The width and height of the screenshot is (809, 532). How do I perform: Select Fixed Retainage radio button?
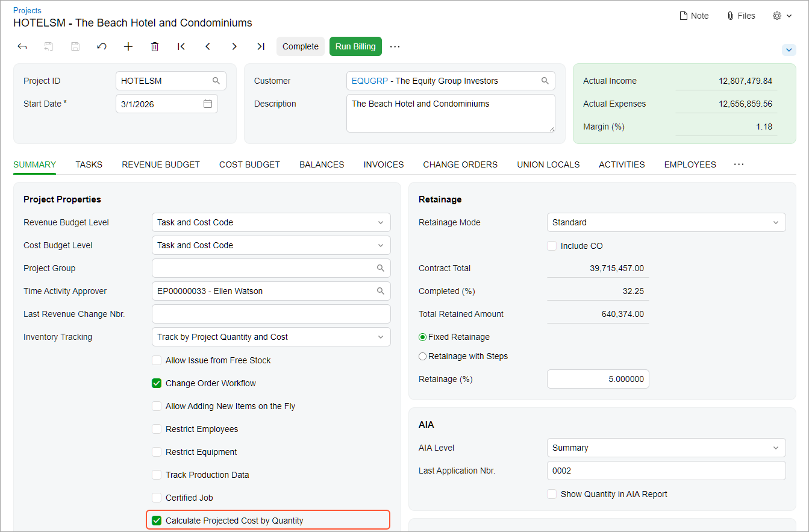pyautogui.click(x=422, y=337)
